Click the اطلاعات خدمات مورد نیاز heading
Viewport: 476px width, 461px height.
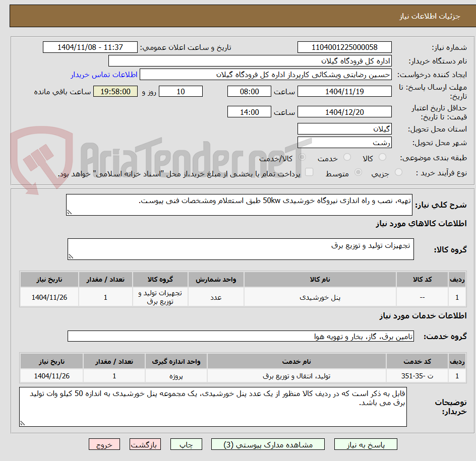[x=423, y=316]
